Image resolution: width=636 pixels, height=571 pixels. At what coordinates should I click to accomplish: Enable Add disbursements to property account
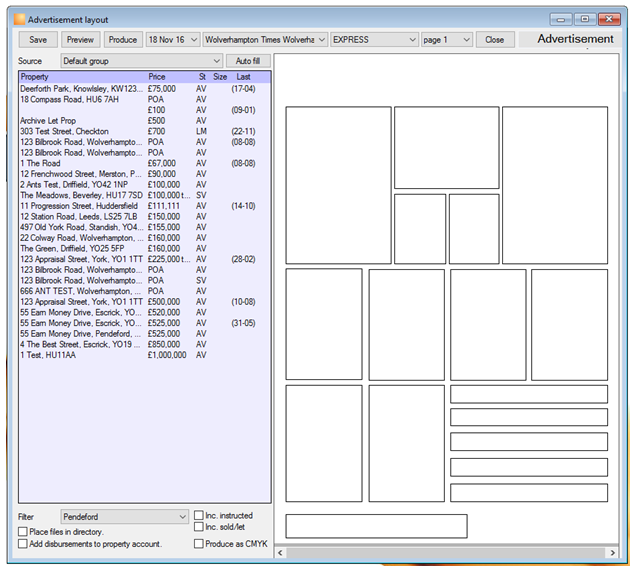coord(23,543)
